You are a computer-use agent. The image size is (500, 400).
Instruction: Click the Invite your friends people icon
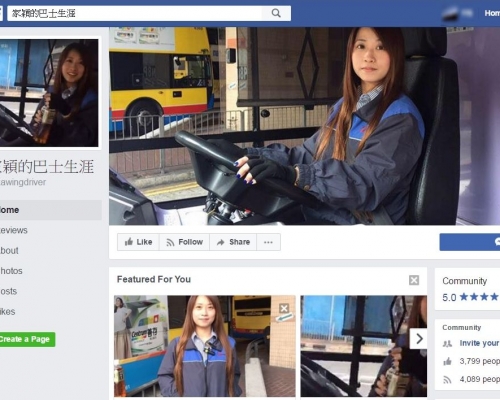pos(447,343)
